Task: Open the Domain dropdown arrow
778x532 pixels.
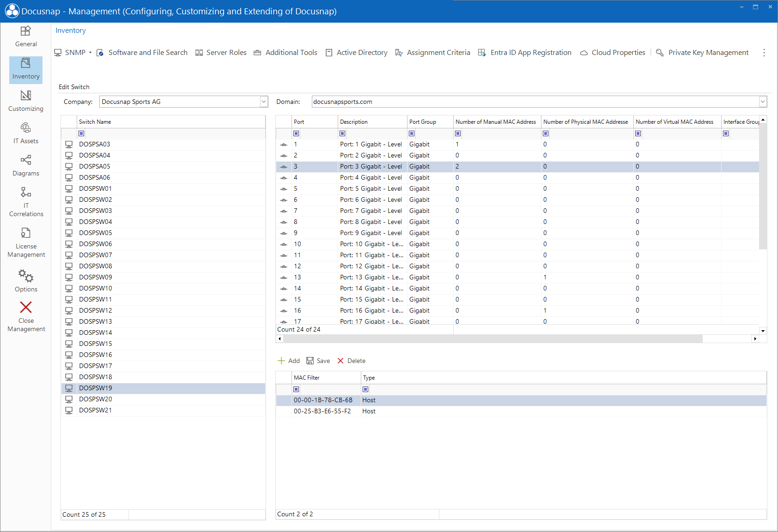Action: (x=763, y=102)
